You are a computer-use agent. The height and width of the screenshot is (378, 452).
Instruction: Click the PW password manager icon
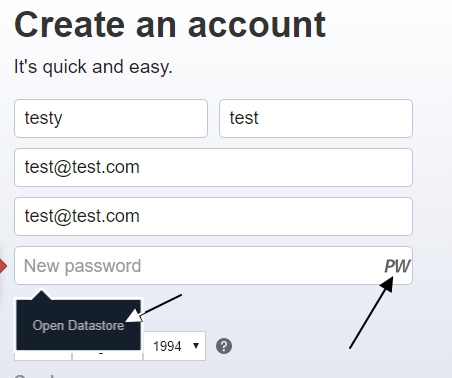click(397, 266)
